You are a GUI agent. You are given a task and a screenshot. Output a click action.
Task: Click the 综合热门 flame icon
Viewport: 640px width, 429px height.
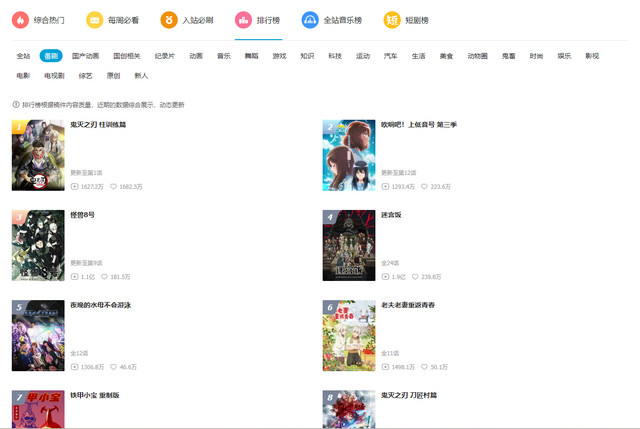click(x=20, y=19)
